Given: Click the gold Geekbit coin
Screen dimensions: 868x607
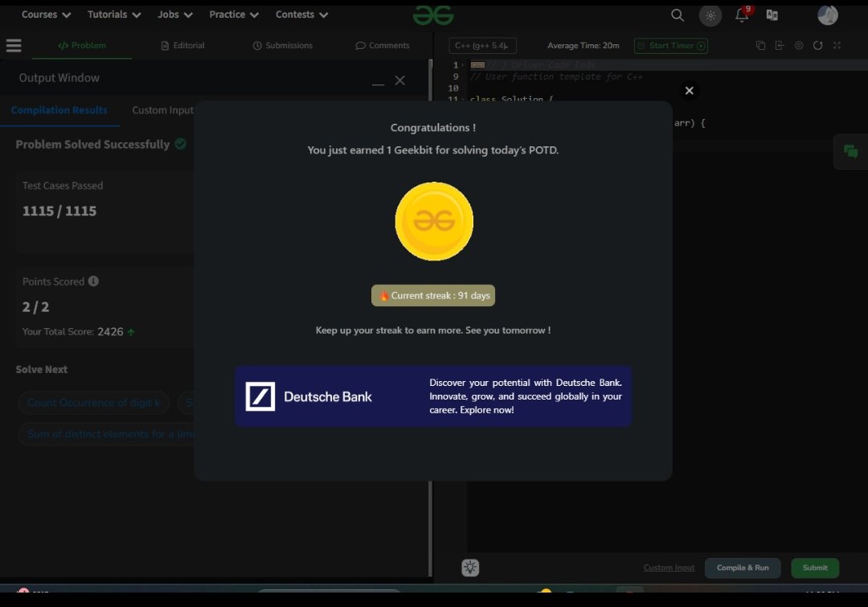Looking at the screenshot, I should click(x=434, y=221).
